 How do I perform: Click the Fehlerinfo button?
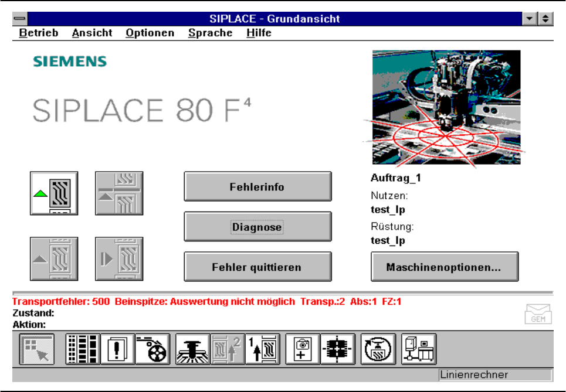257,186
